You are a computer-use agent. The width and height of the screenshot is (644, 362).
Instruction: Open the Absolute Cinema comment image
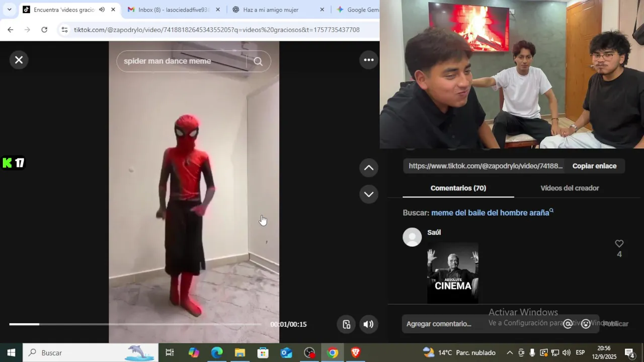point(453,273)
